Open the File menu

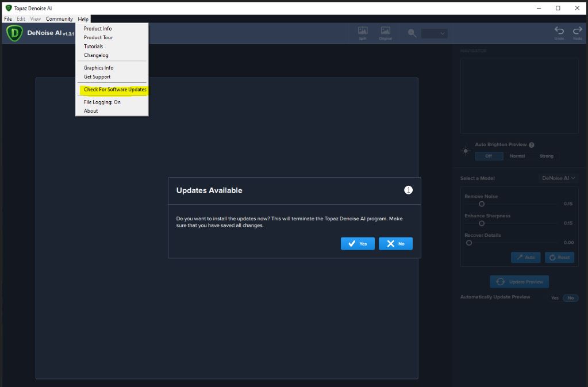tap(8, 19)
